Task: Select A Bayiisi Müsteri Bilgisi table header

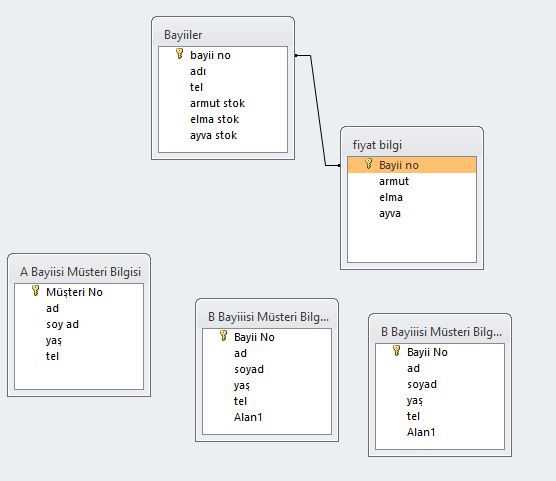Action: 79,272
